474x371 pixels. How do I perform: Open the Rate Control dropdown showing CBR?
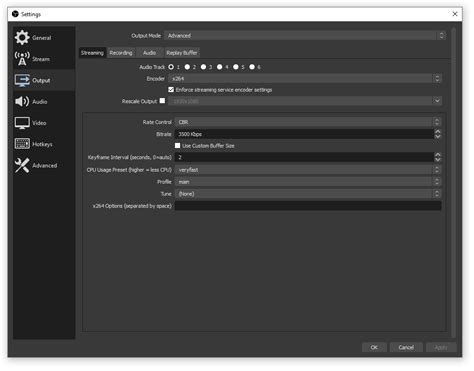[308, 122]
